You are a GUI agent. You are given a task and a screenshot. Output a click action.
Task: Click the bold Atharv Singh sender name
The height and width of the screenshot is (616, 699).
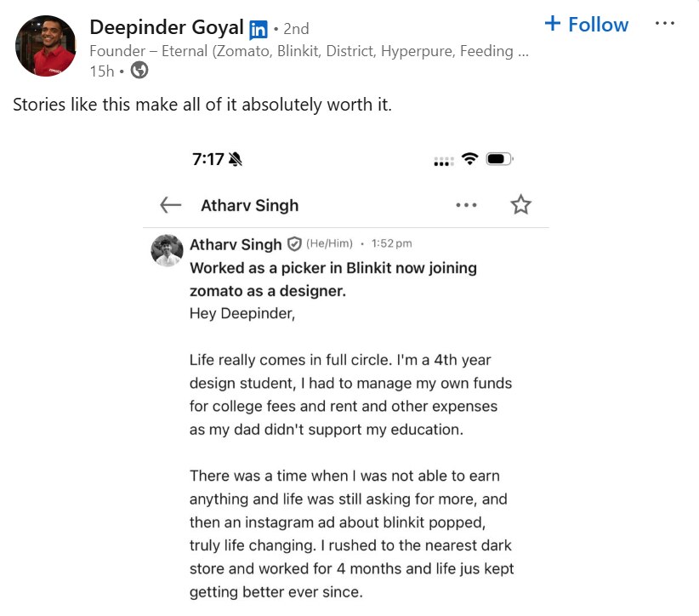pyautogui.click(x=236, y=244)
